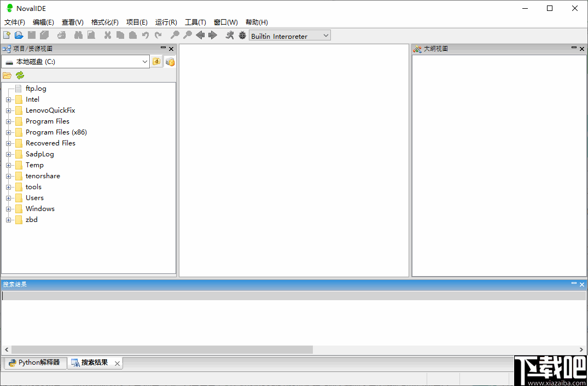Select the zbd folder

point(32,220)
